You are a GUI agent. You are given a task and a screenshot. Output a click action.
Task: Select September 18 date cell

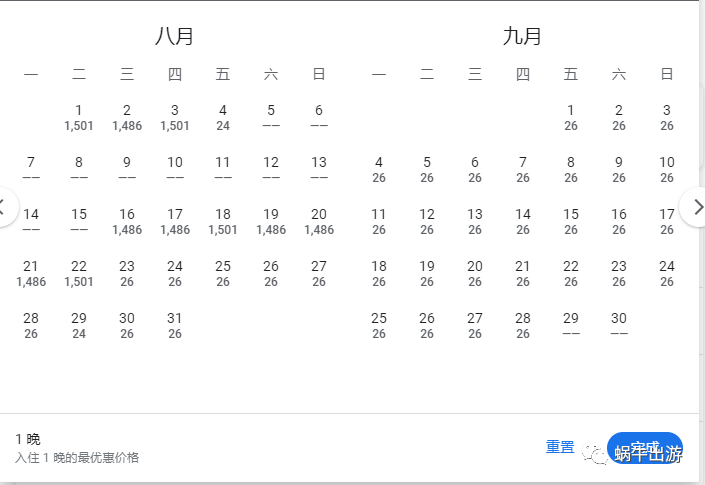point(379,274)
